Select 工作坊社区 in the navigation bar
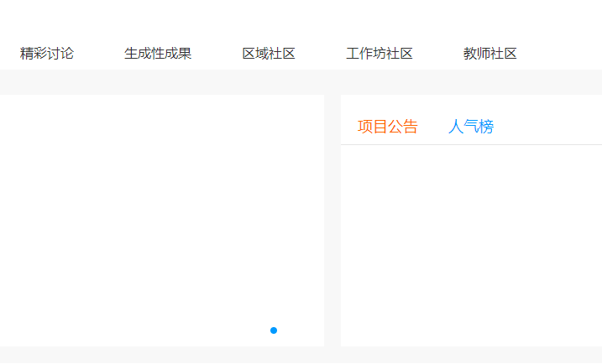This screenshot has height=364, width=602. (380, 54)
